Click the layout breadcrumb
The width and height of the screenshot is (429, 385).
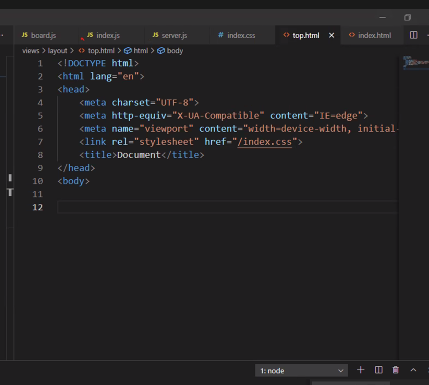[57, 51]
